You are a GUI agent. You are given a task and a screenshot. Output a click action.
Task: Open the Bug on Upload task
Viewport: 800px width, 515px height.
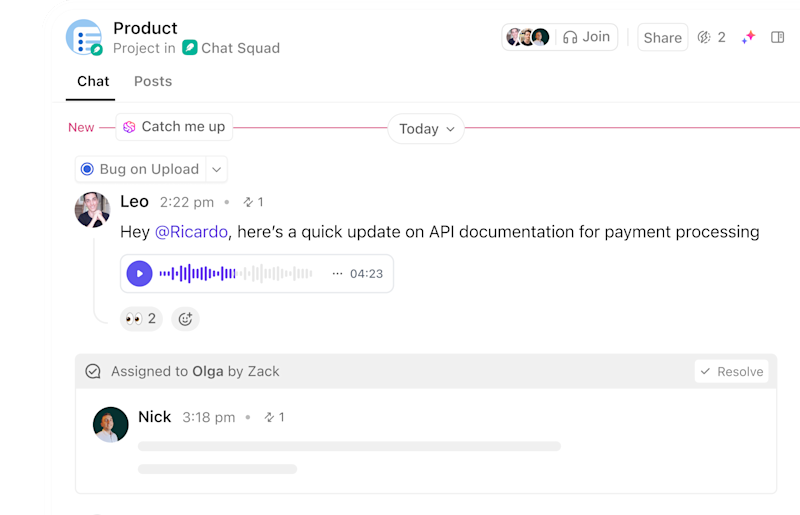pos(141,169)
